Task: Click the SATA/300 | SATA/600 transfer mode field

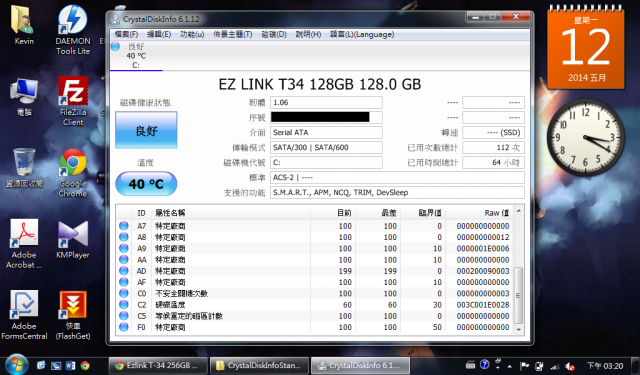Action: pos(326,147)
